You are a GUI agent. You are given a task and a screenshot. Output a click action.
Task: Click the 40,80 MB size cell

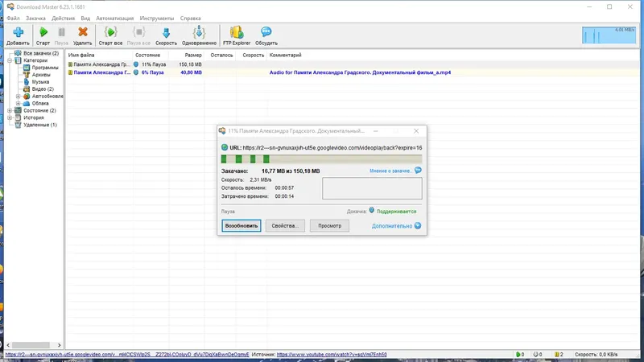191,72
